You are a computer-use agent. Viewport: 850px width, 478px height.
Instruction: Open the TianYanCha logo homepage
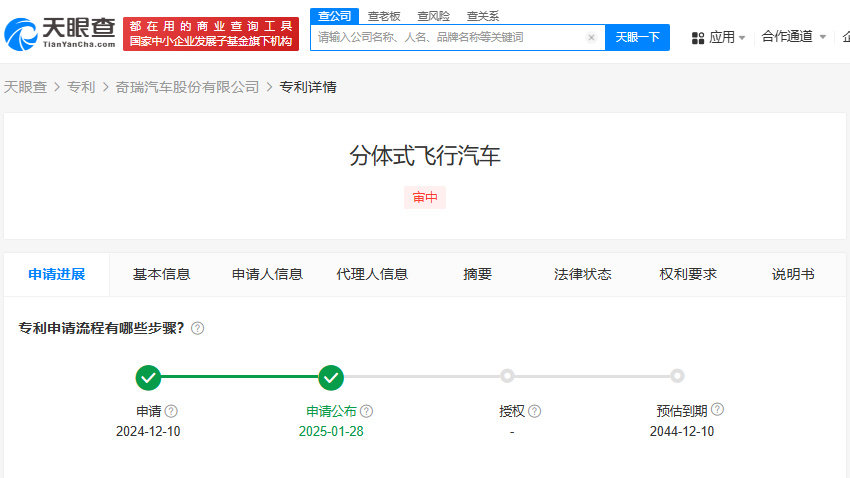pyautogui.click(x=60, y=34)
